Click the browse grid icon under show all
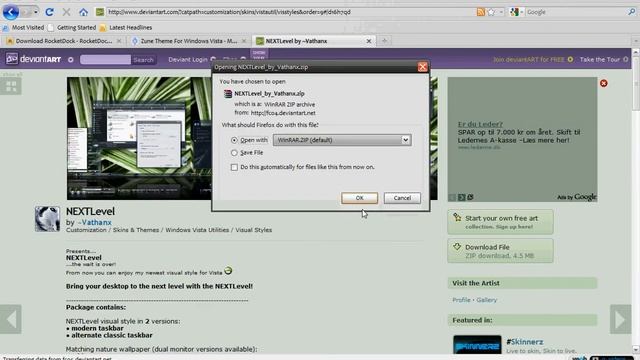This screenshot has height=360, width=640. 11,86
